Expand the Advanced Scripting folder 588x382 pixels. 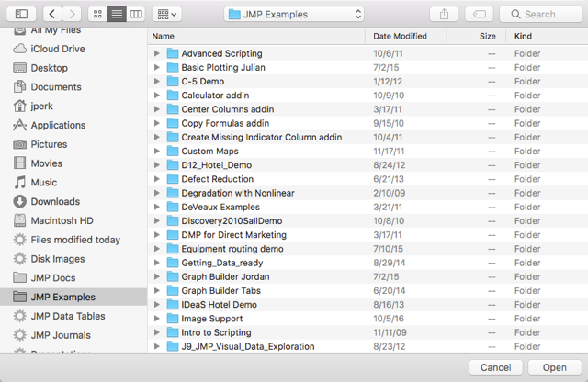click(x=157, y=53)
